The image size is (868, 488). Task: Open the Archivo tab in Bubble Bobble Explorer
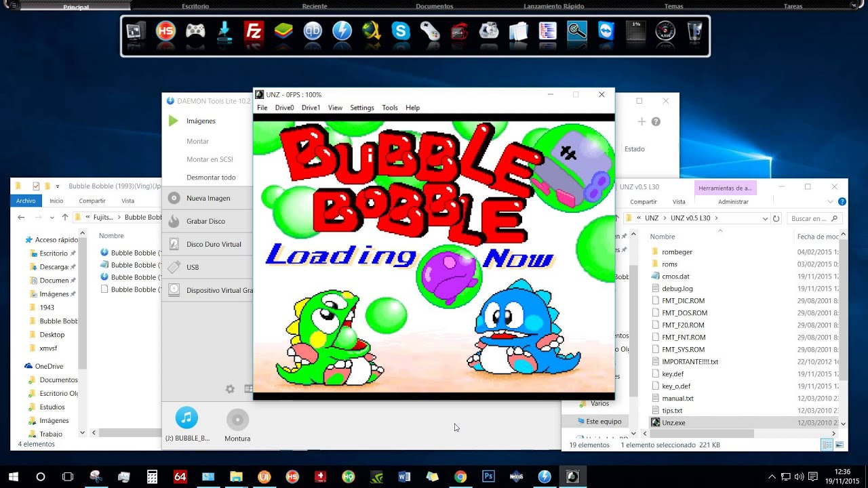tap(26, 201)
